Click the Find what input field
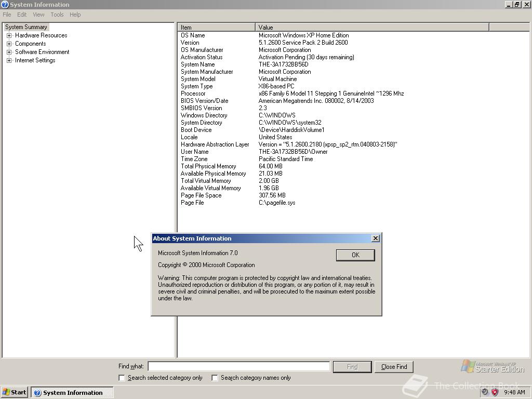Screen dimensions: 532x399 click(239, 366)
